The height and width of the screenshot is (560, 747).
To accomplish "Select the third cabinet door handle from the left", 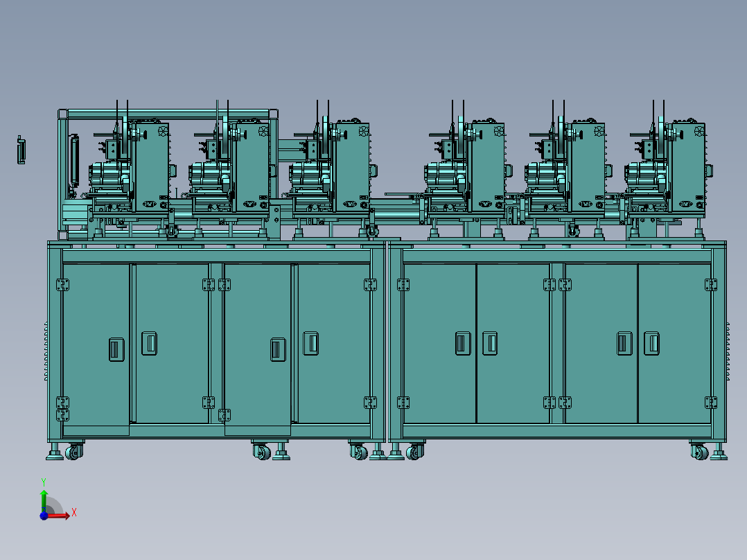I will click(x=277, y=349).
